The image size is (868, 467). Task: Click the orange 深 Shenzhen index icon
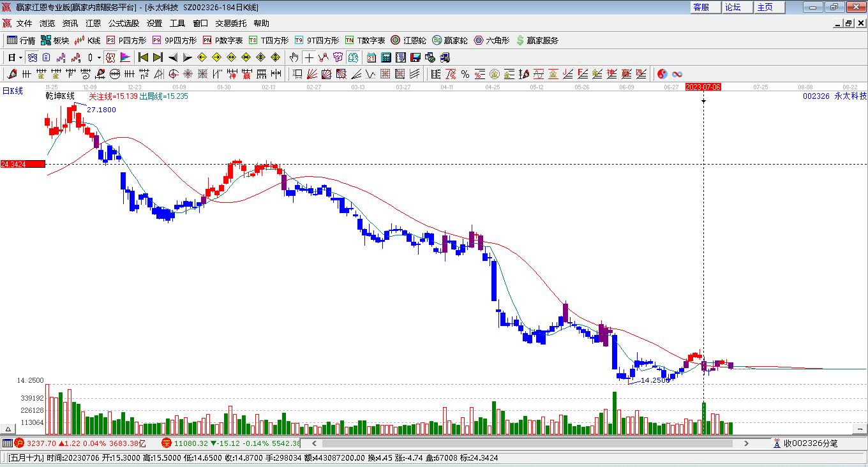[x=166, y=443]
